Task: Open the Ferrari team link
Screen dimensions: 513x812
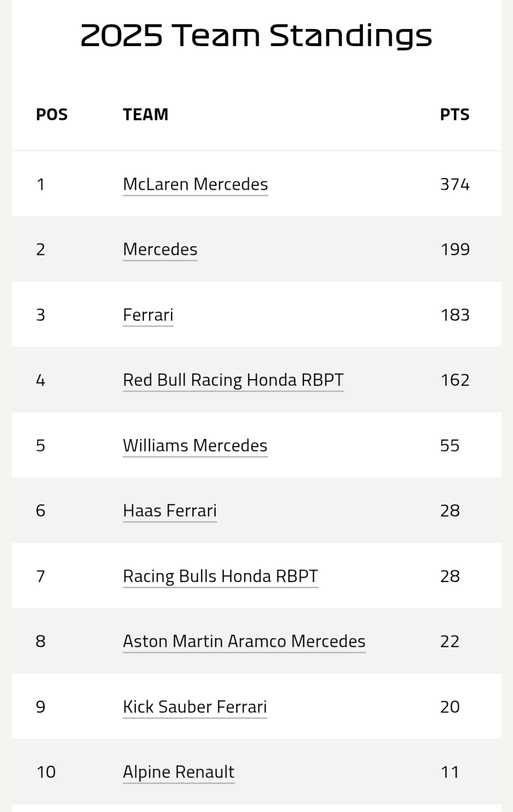Action: click(x=148, y=315)
